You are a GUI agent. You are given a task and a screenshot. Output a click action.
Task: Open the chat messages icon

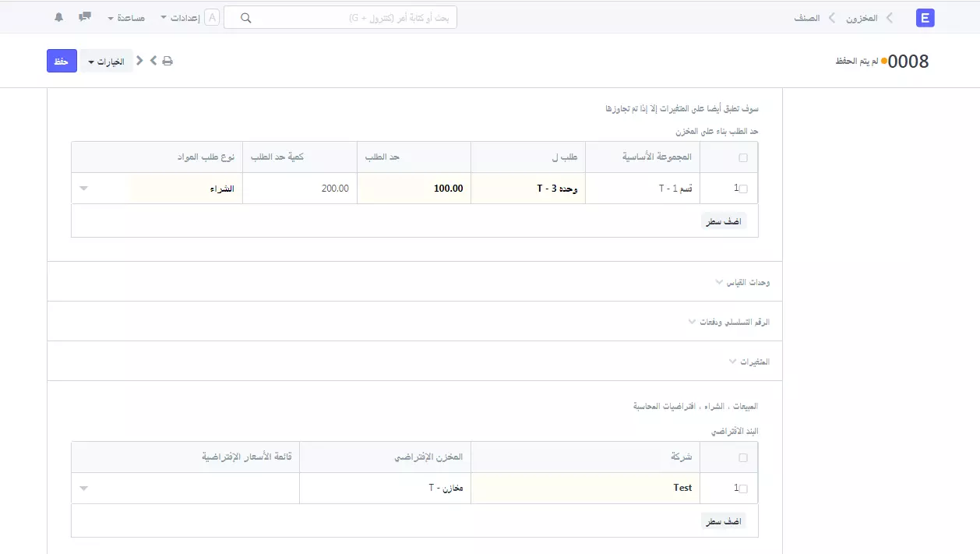[x=85, y=17]
